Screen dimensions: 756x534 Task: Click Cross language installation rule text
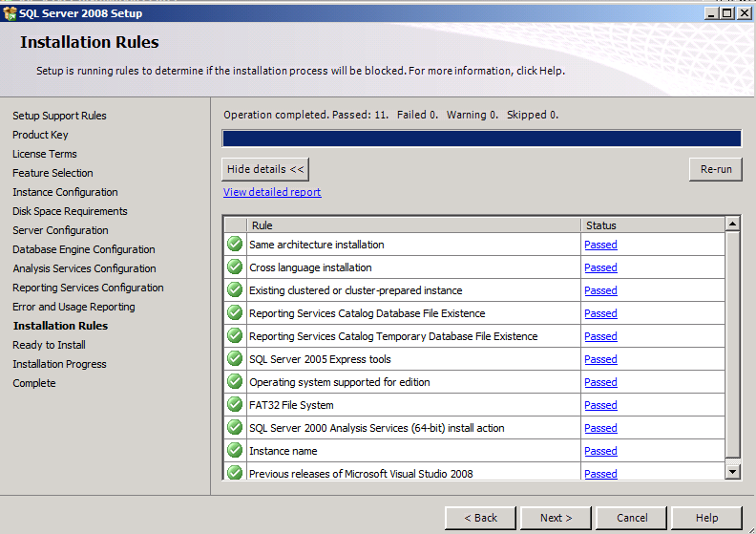(x=310, y=267)
